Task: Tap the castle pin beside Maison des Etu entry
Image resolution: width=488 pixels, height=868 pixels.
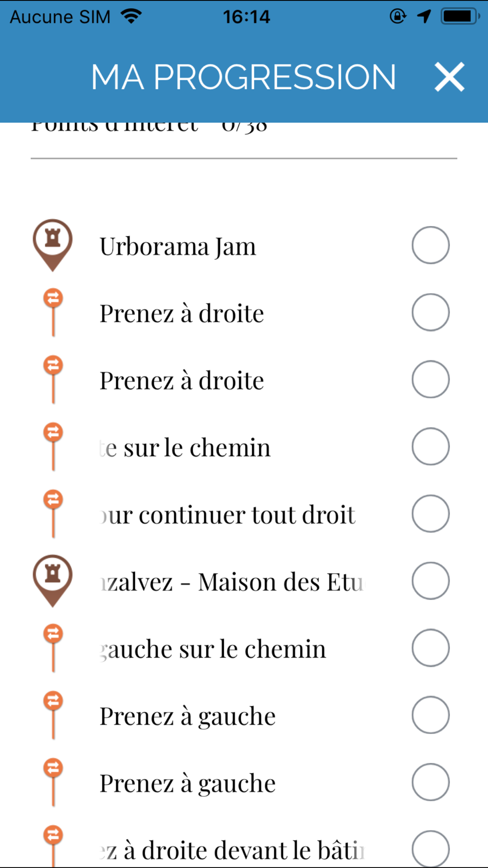Action: [53, 579]
